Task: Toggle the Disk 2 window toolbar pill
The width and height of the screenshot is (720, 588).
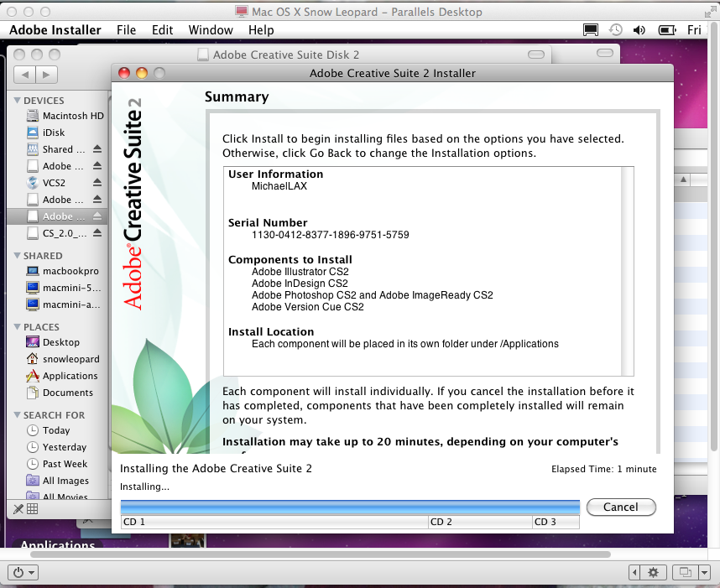Action: [536, 55]
